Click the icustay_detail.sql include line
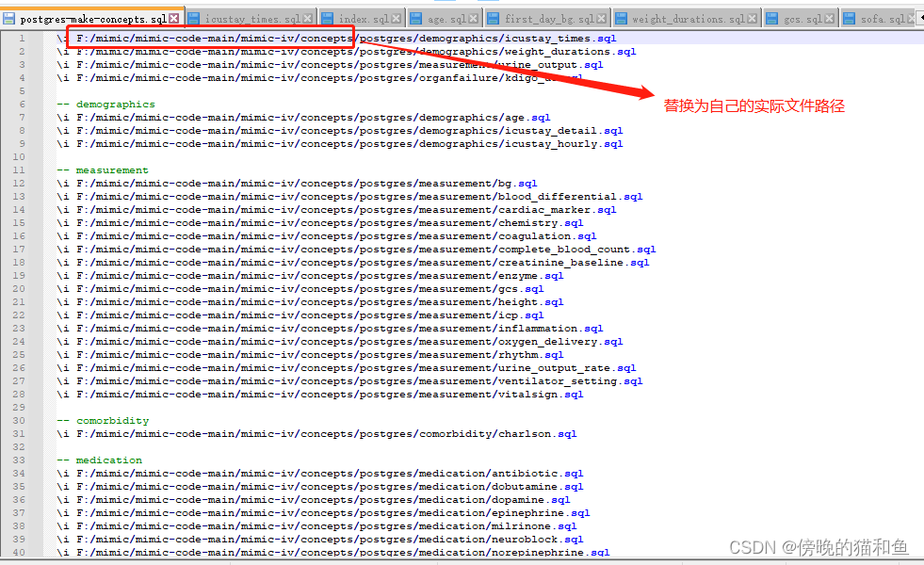The image size is (924, 565). pos(340,131)
